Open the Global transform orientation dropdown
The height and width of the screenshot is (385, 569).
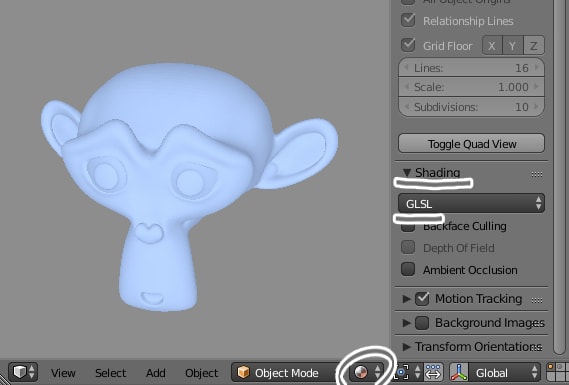click(504, 373)
